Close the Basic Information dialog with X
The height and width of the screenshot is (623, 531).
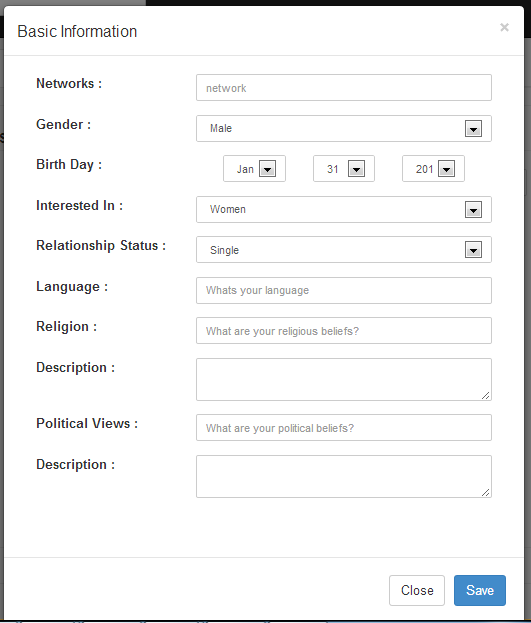click(504, 27)
